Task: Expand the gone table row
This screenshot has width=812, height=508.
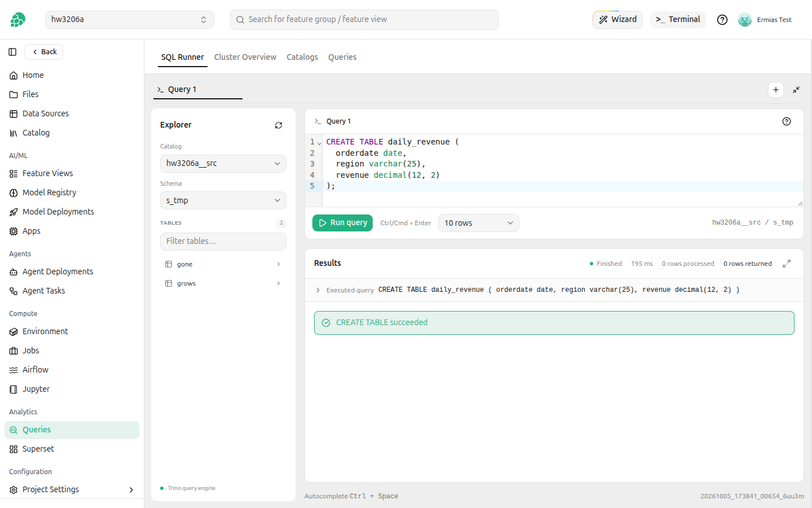Action: coord(223,264)
